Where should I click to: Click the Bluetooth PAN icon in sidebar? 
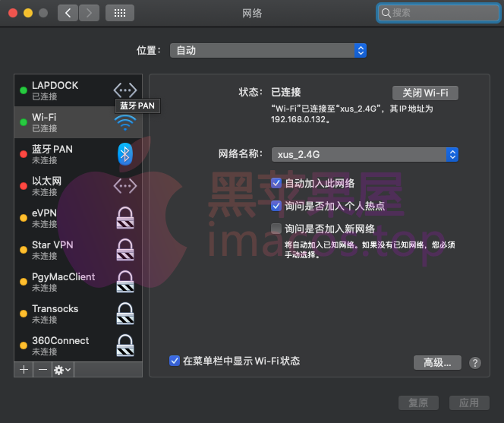click(x=124, y=154)
